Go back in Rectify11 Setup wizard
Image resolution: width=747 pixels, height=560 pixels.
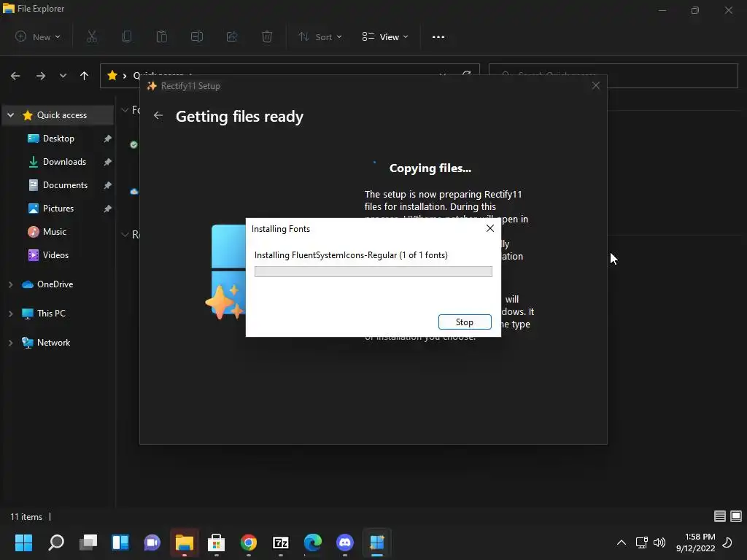click(158, 116)
